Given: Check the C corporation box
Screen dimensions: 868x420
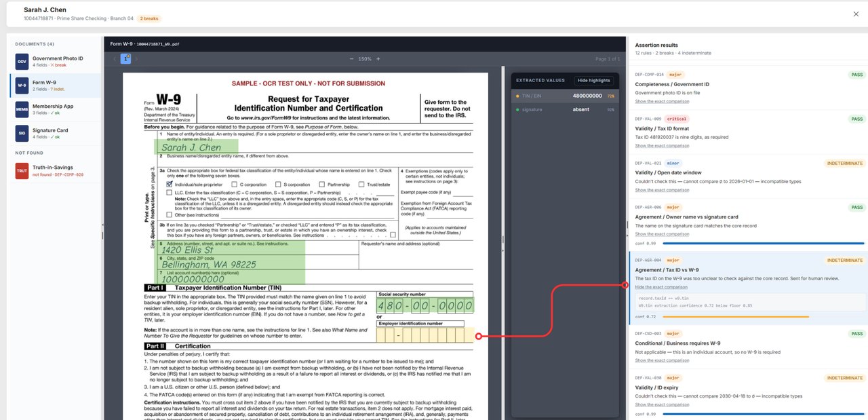Looking at the screenshot, I should (234, 185).
